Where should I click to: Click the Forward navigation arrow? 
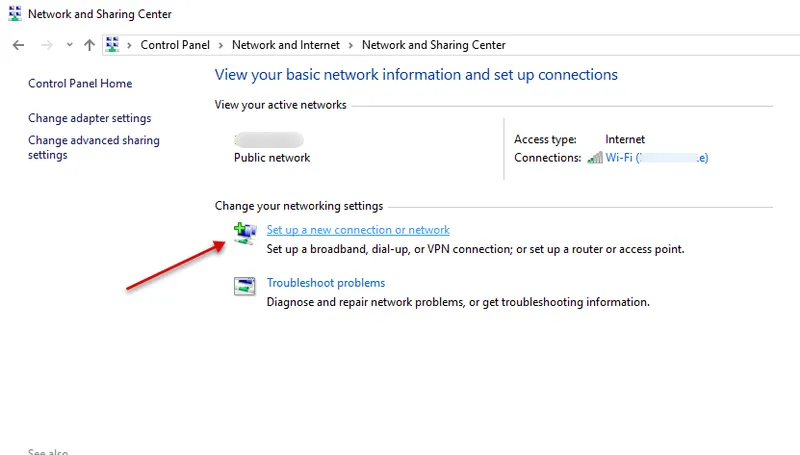point(46,45)
